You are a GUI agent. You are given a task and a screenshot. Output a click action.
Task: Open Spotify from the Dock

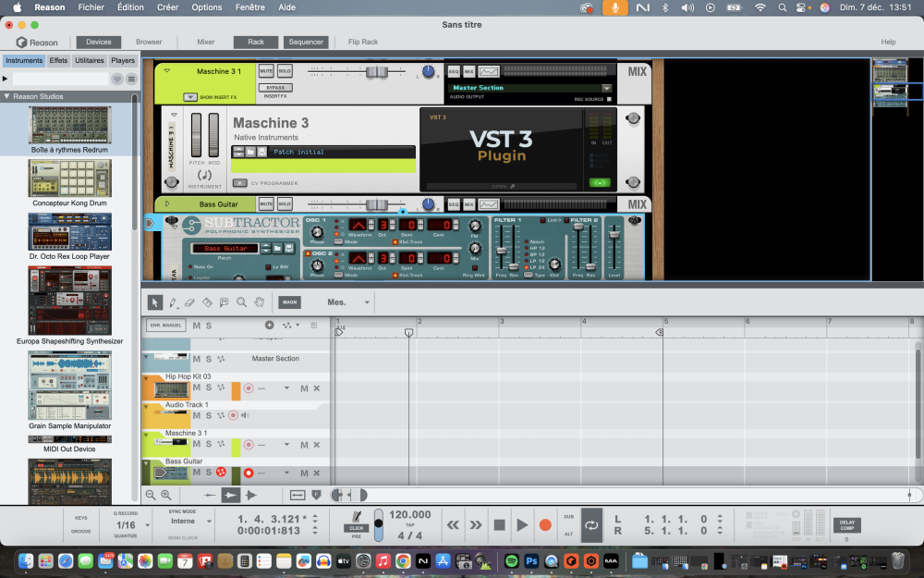coord(512,561)
